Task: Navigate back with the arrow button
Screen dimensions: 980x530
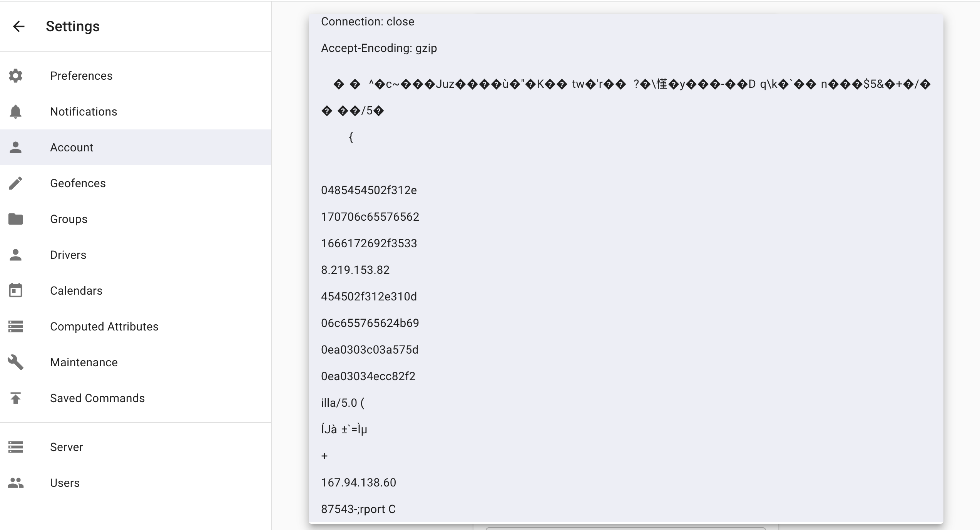Action: [18, 26]
